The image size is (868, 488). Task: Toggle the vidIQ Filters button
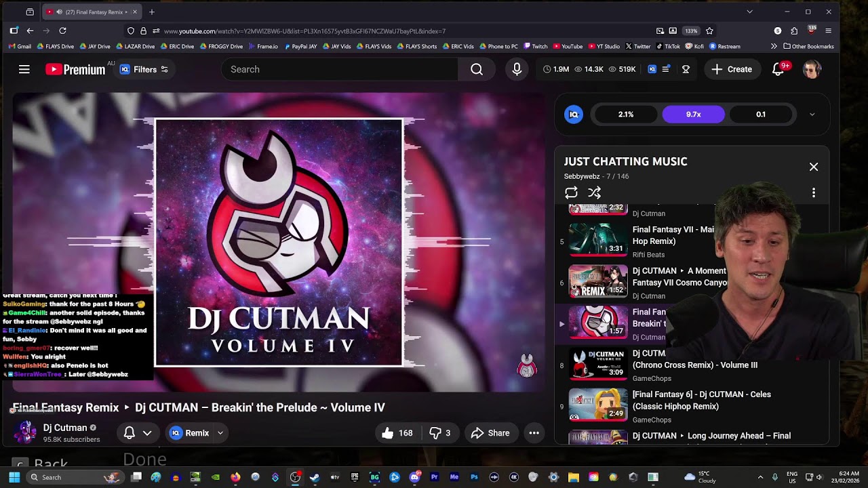(144, 69)
